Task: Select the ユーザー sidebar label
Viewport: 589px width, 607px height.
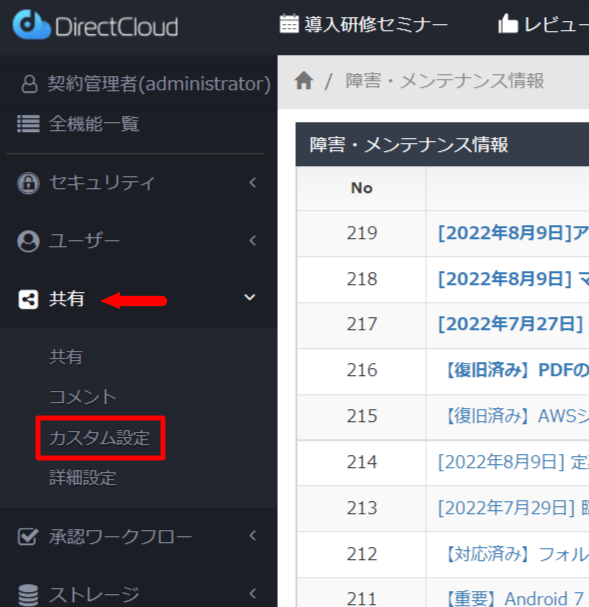Action: [x=84, y=240]
